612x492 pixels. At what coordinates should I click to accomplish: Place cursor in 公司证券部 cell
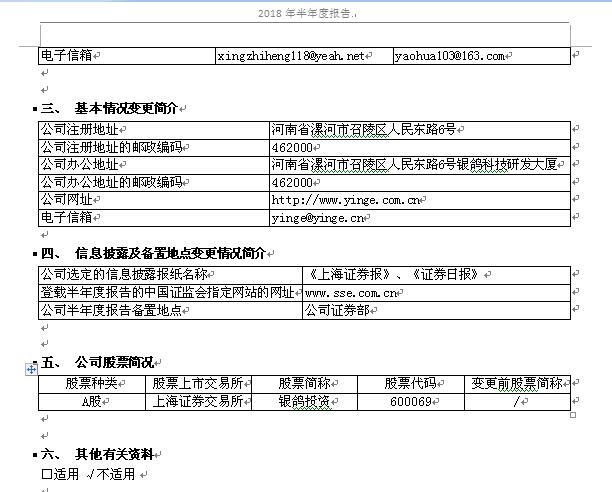point(336,311)
